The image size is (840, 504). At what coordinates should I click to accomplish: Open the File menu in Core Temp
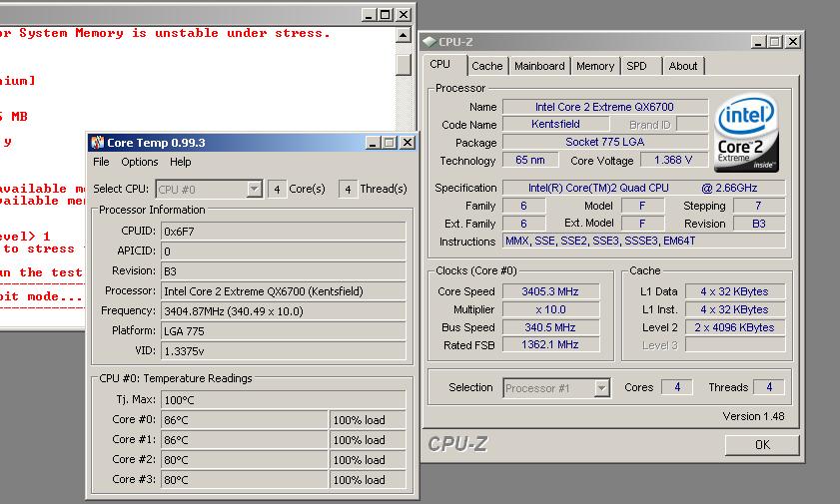[101, 162]
